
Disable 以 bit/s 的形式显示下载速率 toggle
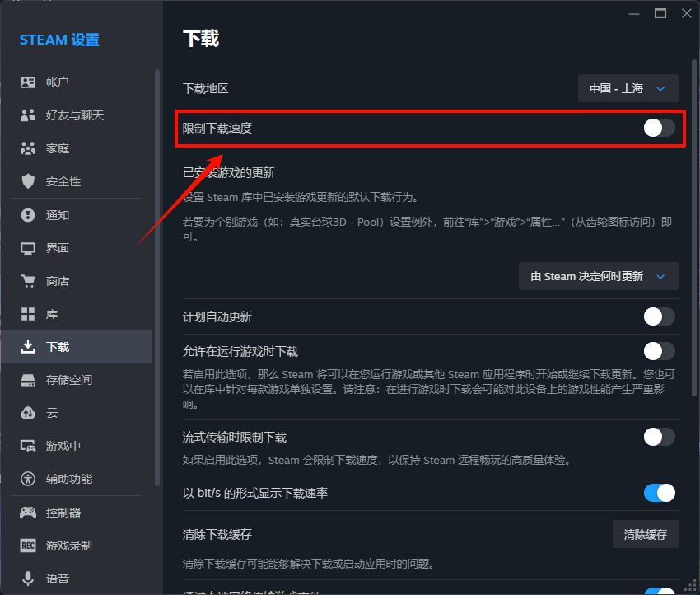[659, 493]
